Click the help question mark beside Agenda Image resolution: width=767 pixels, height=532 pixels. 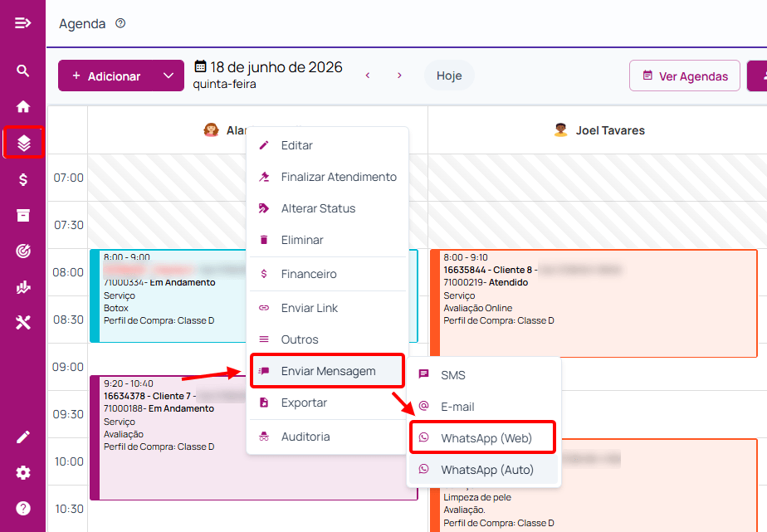120,23
